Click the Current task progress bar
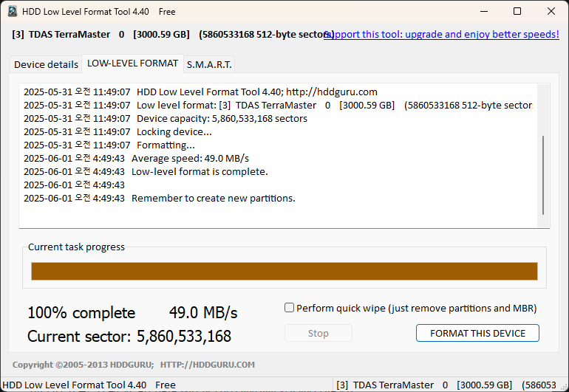The width and height of the screenshot is (569, 392). pyautogui.click(x=284, y=271)
